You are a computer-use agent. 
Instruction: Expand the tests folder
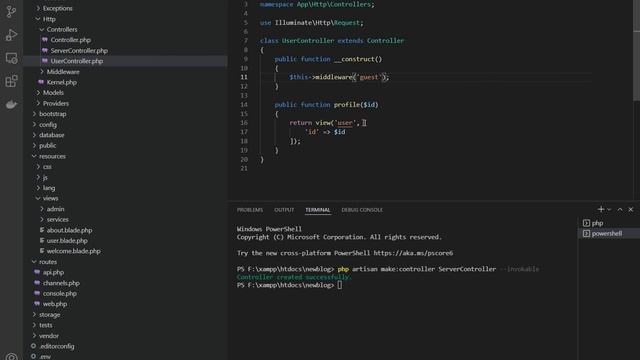(45, 325)
